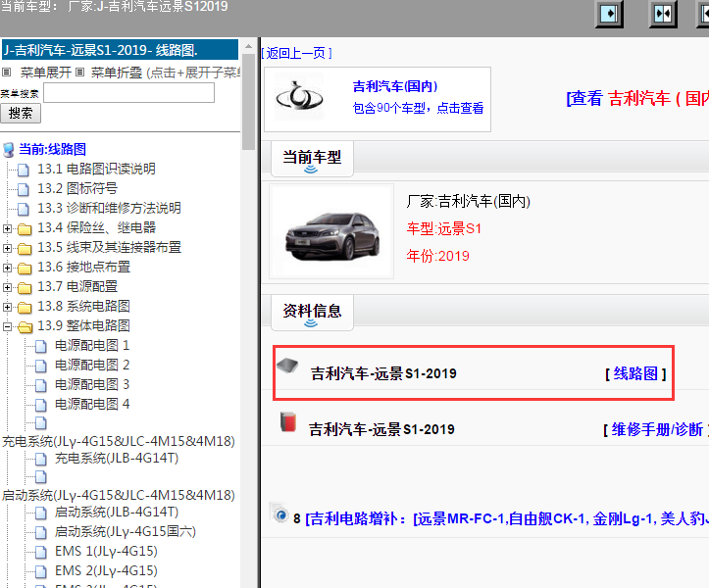The height and width of the screenshot is (588, 709).
Task: Click the 年份:2019 text
Action: click(437, 256)
